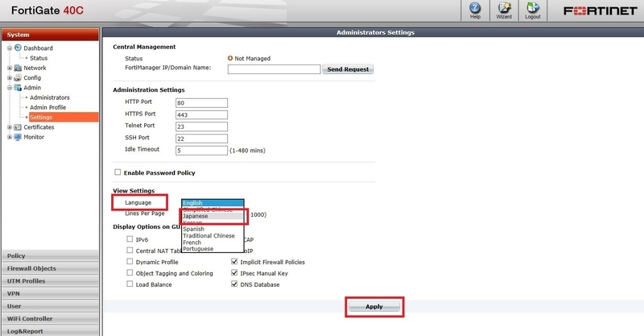Check Dynamic Profile option

pyautogui.click(x=130, y=261)
